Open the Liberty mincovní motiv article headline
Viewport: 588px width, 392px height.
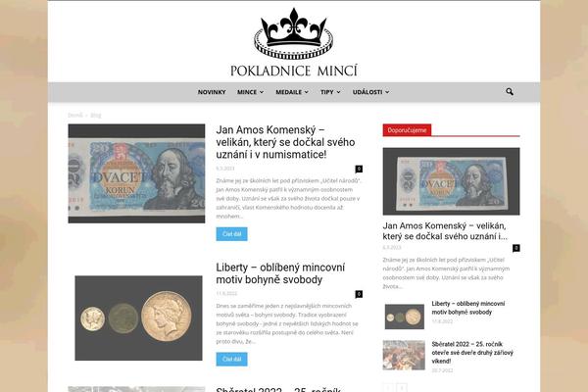click(280, 273)
